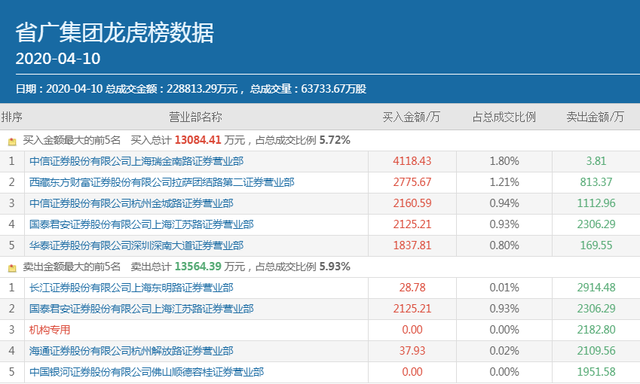
Task: Click 0.00 buy amount in 中国银河证券 row
Action: point(412,372)
